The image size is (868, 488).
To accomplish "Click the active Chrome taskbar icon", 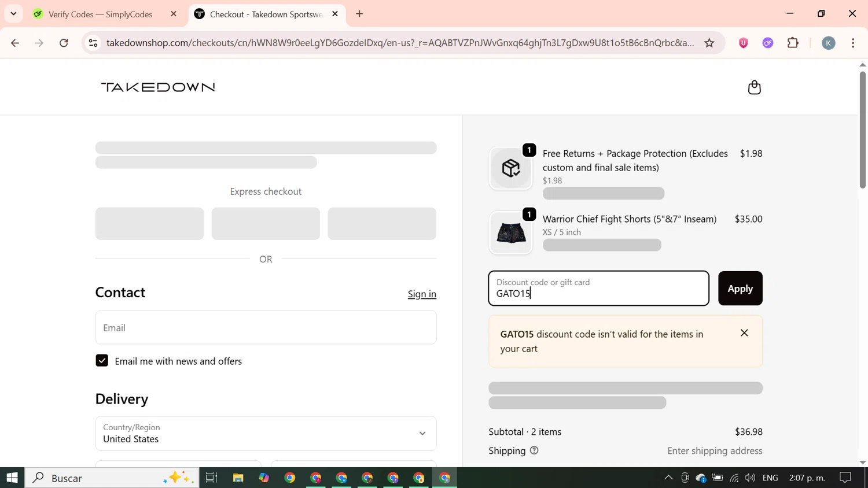I will pos(444,478).
